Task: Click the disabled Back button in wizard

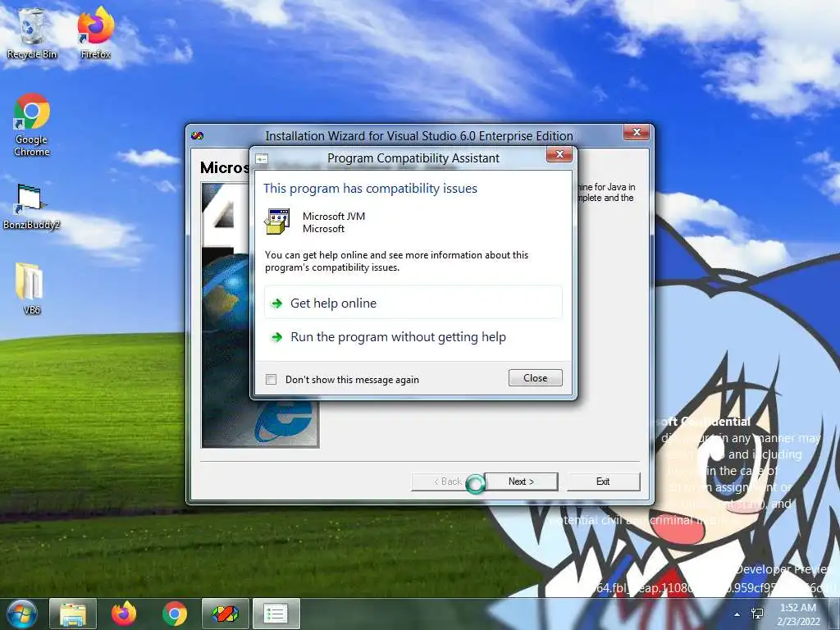Action: click(448, 481)
